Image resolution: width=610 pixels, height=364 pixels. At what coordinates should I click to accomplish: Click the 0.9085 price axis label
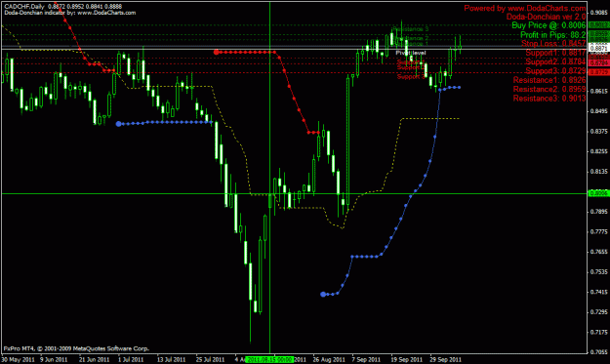[599, 12]
